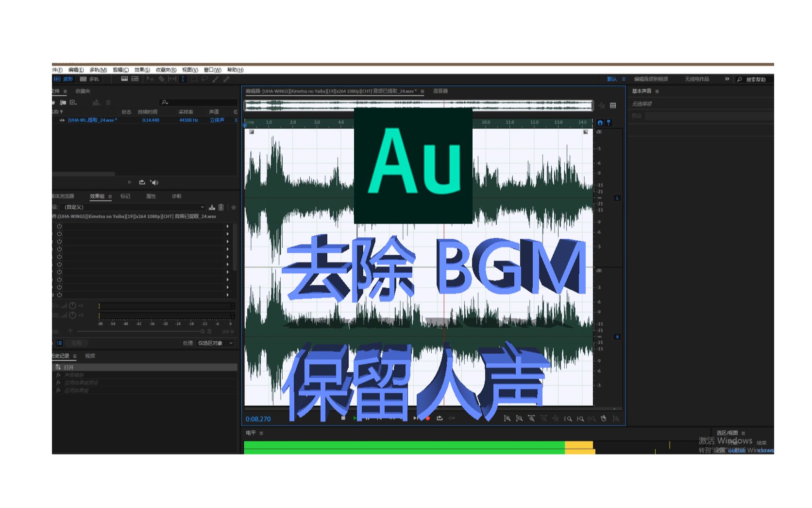Open the 编辑(E) Edit menu
The height and width of the screenshot is (508, 812).
(76, 70)
